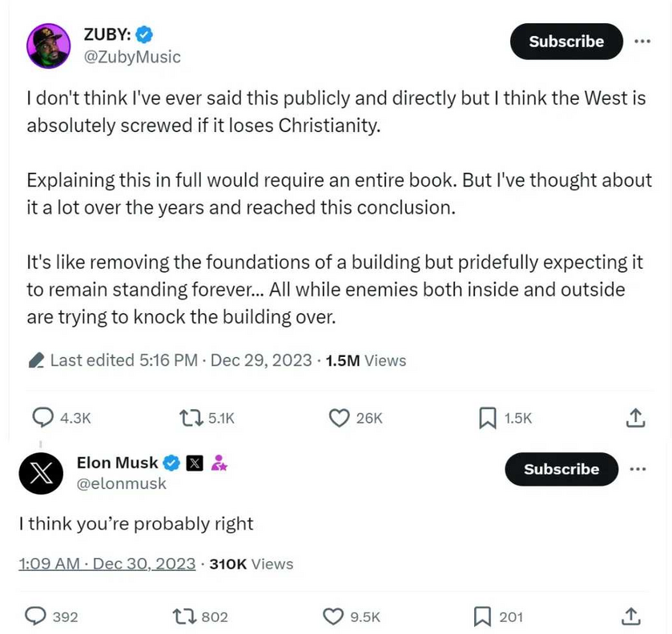672x634 pixels.
Task: Share Elon Musk's reply via share icon
Action: point(631,616)
